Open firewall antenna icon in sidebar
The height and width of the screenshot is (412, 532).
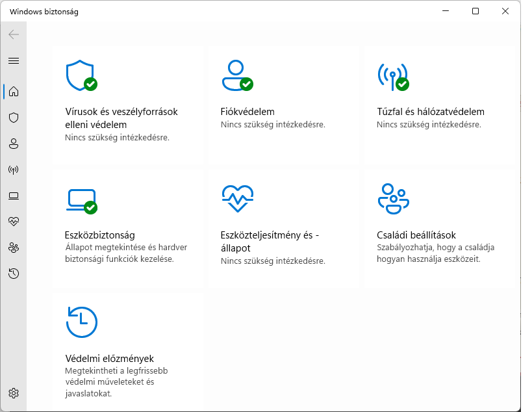coord(14,170)
